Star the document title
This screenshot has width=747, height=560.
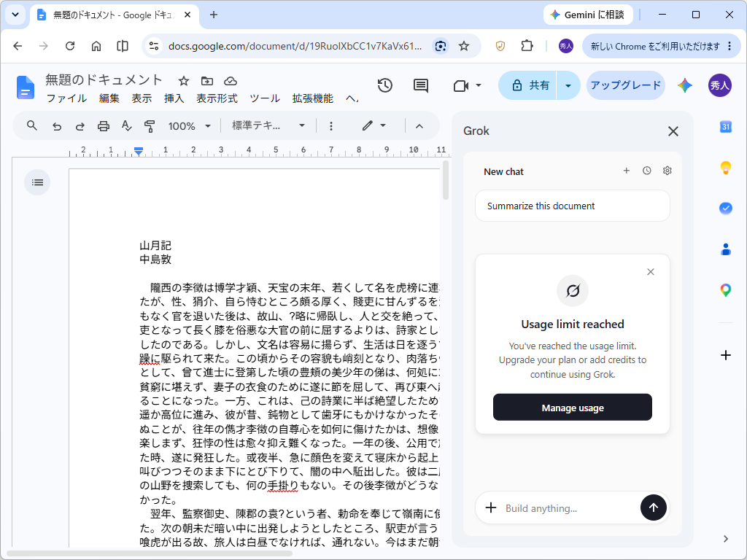pos(183,81)
